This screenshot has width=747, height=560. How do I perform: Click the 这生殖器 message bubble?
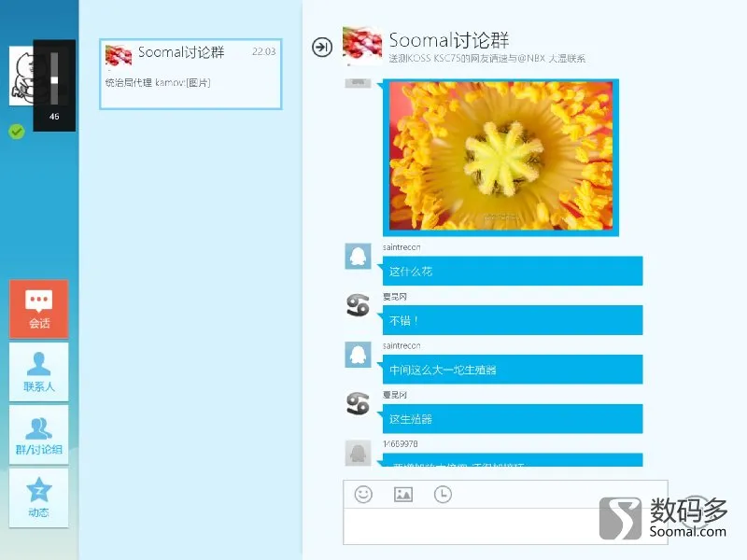point(513,418)
